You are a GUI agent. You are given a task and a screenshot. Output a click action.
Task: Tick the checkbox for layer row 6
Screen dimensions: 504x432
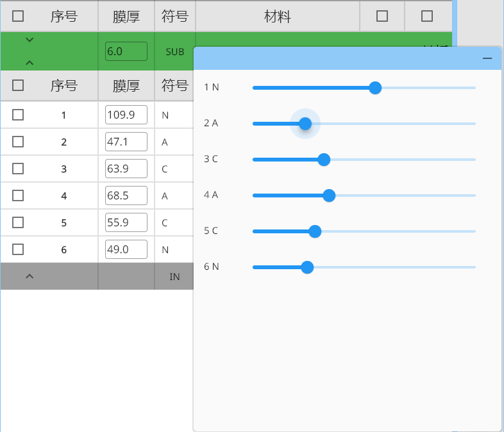point(18,249)
